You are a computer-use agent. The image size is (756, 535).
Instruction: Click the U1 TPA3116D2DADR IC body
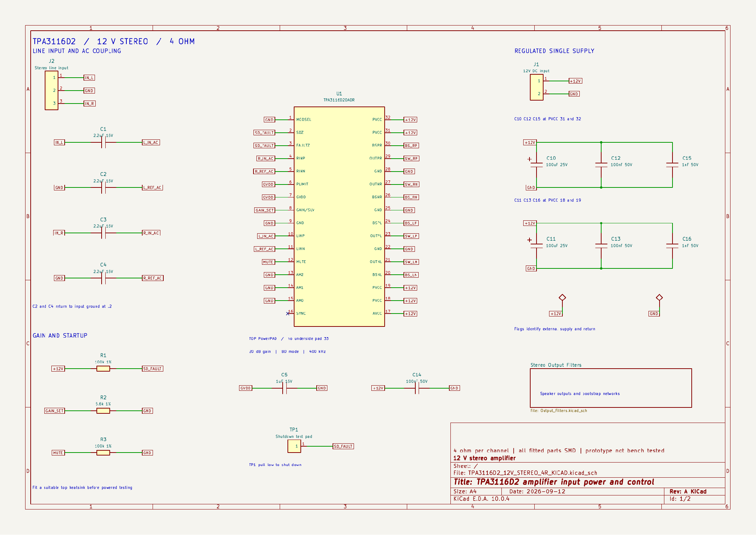pos(339,217)
